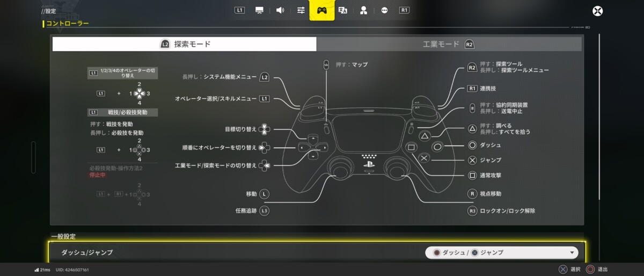Click the dropdown arrow for ダッシュ/ジャンプ
This screenshot has height=276, width=644.
tap(572, 253)
